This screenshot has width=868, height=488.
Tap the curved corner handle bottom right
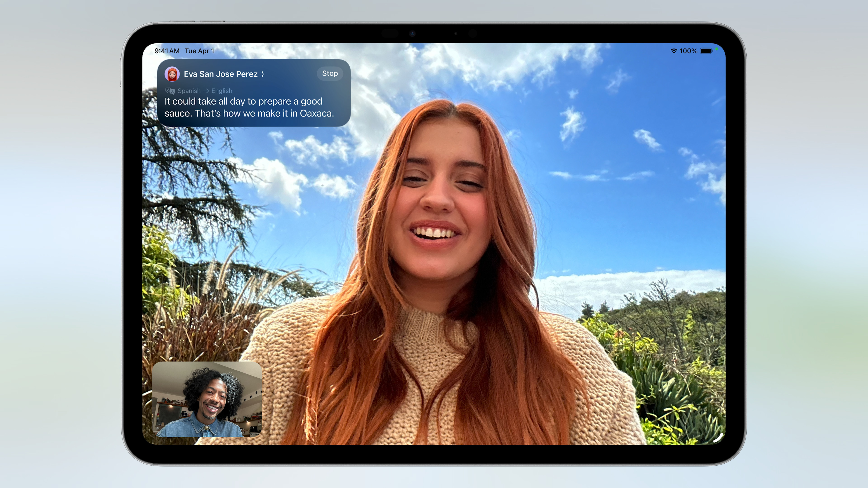pyautogui.click(x=718, y=437)
